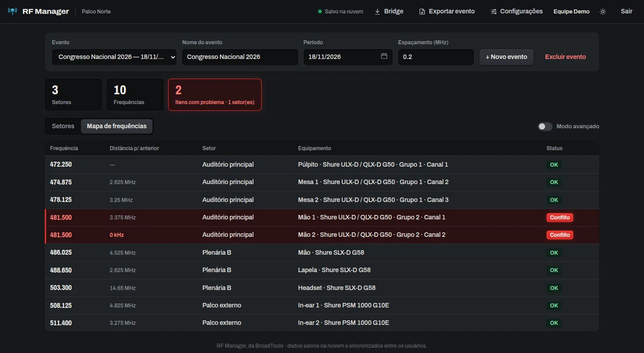Toggle light theme with the sun icon

pyautogui.click(x=603, y=12)
